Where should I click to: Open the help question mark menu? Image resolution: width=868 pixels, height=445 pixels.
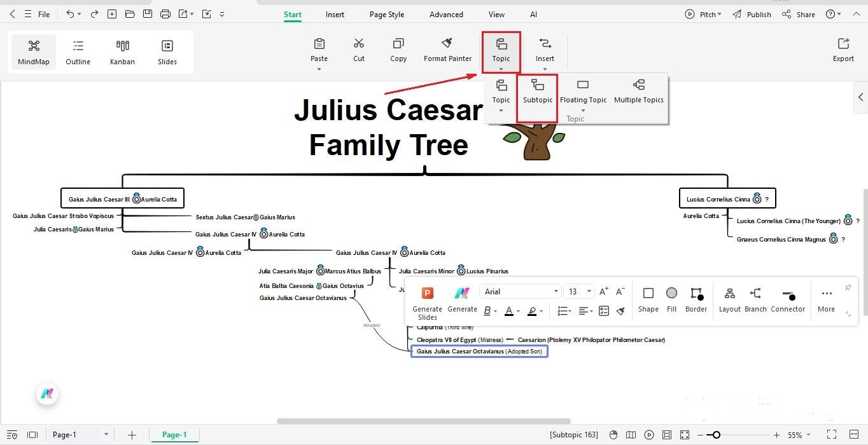[833, 14]
